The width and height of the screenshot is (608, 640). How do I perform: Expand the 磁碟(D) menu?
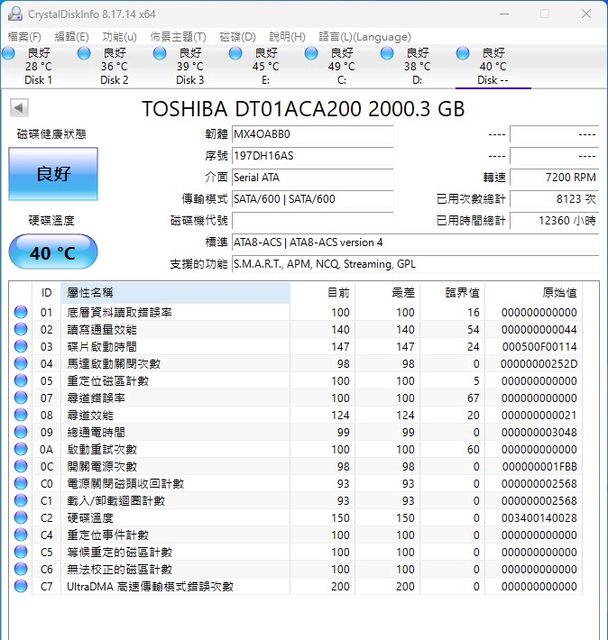click(x=237, y=37)
